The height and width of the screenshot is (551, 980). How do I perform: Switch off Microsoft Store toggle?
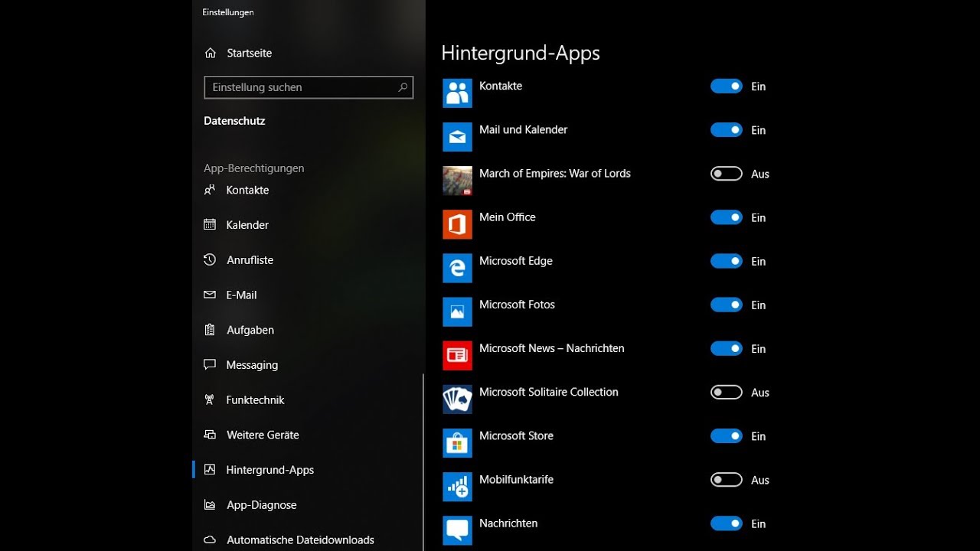(727, 435)
